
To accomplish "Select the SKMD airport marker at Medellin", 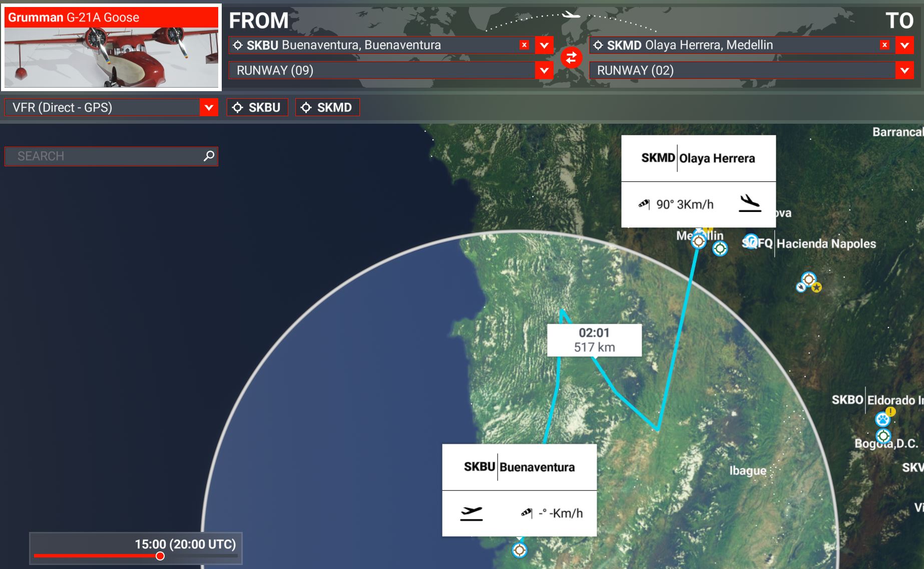I will coord(699,241).
